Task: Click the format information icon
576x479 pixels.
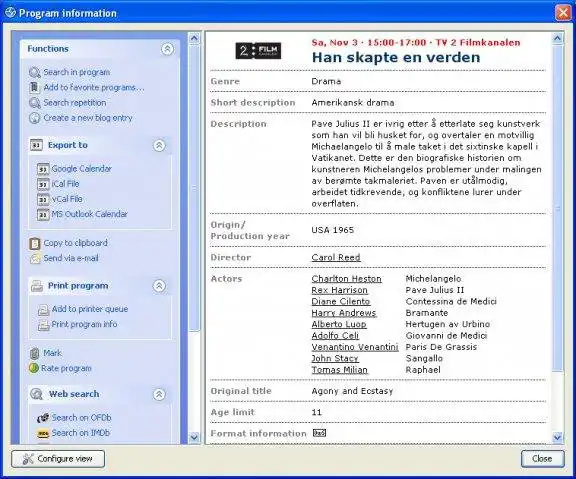Action: click(319, 433)
